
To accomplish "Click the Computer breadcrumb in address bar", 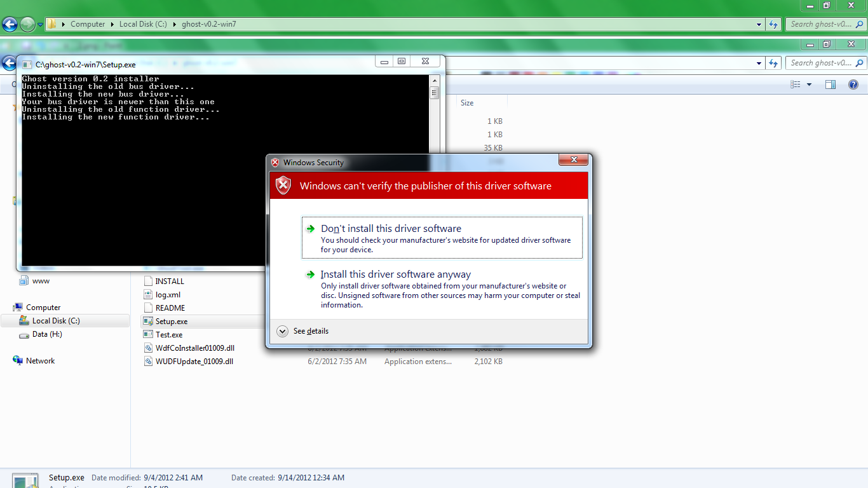I will click(x=88, y=24).
